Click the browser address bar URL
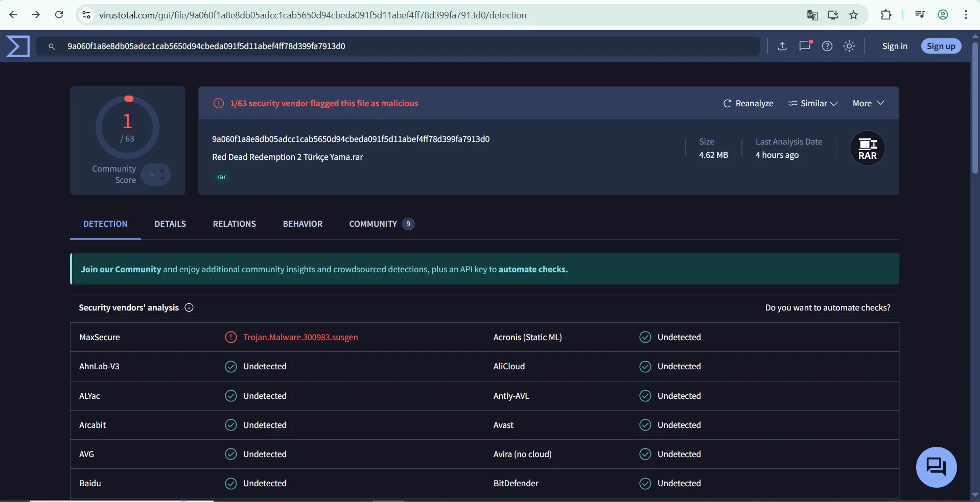This screenshot has height=502, width=980. [313, 15]
